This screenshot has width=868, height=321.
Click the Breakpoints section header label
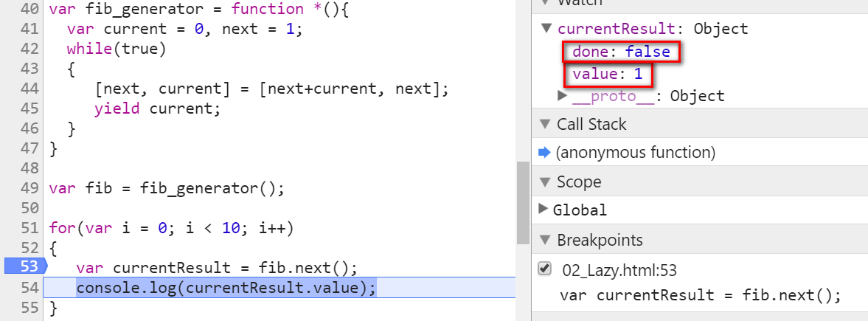coord(600,241)
